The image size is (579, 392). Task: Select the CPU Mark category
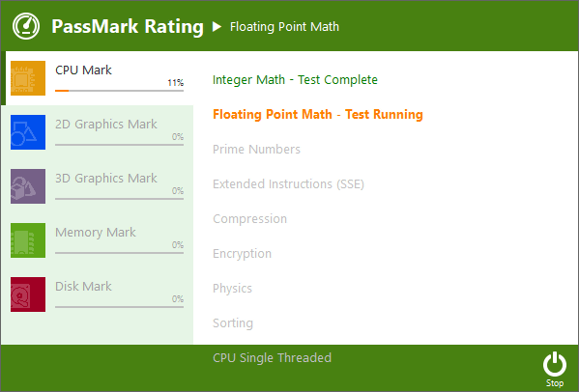pyautogui.click(x=97, y=78)
